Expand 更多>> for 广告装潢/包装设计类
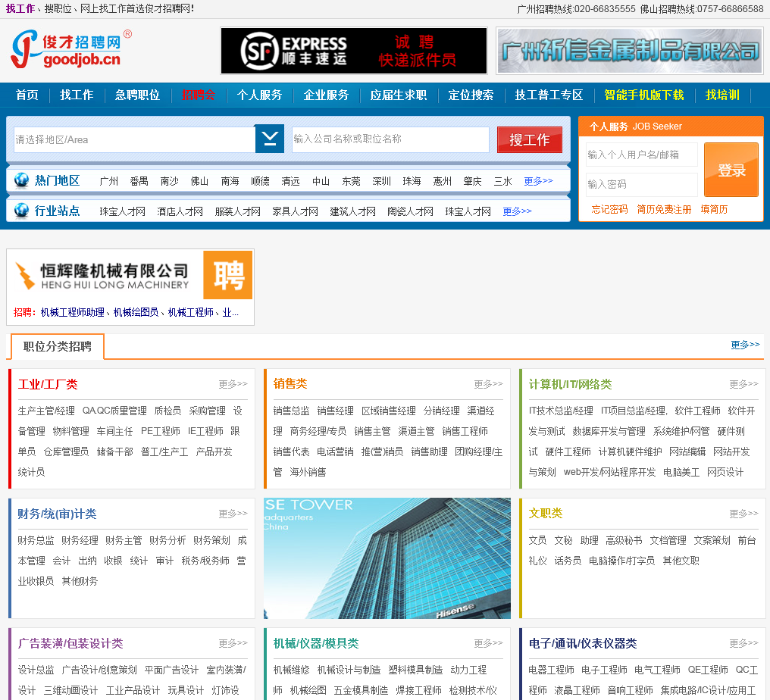Viewport: 770px width, 700px height. tap(233, 643)
